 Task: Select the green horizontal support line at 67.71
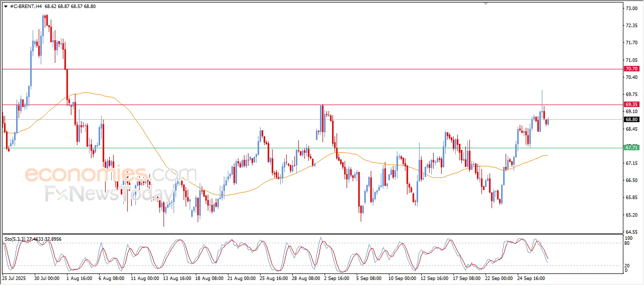pos(312,148)
